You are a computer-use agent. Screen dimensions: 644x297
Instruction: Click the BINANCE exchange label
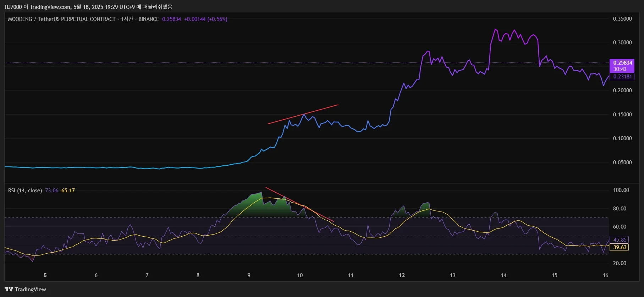click(x=149, y=19)
